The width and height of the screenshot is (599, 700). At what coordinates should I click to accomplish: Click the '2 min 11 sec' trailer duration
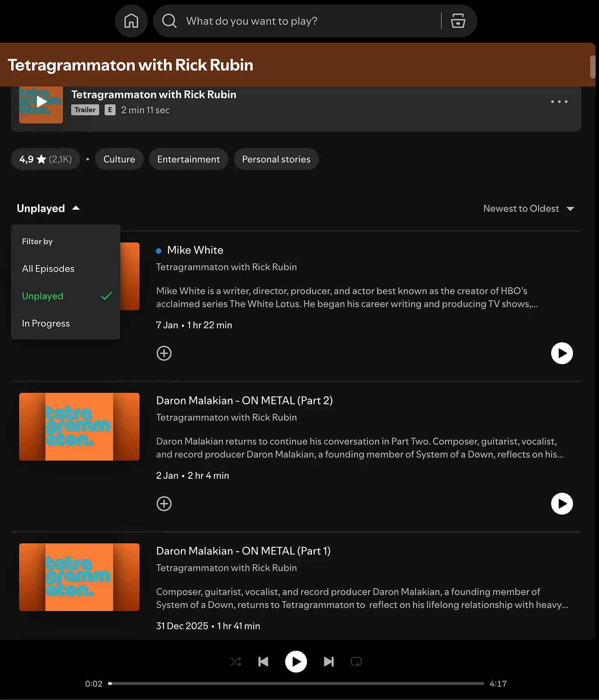coord(145,110)
